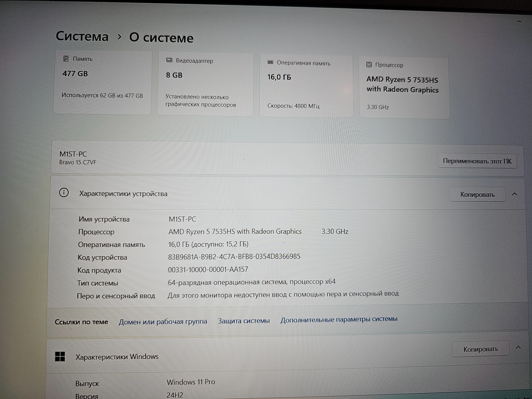Click the Видеоадаптер card icon
The image size is (532, 399).
click(x=169, y=60)
